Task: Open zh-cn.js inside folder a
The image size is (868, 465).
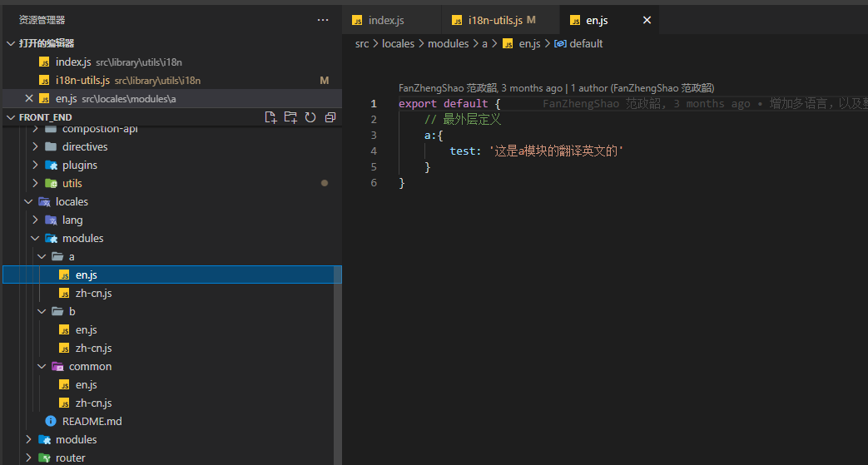Action: click(x=93, y=293)
